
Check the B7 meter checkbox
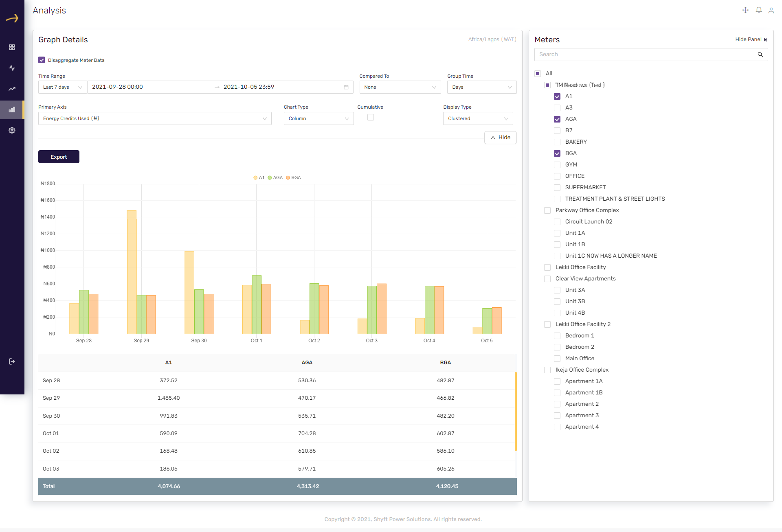(557, 131)
